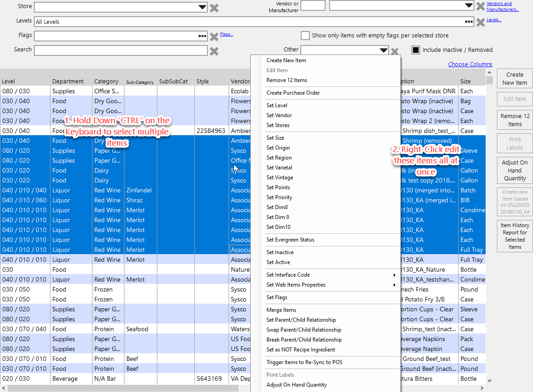The image size is (533, 392).
Task: Clear the Flags filter X icon
Action: pyautogui.click(x=214, y=37)
